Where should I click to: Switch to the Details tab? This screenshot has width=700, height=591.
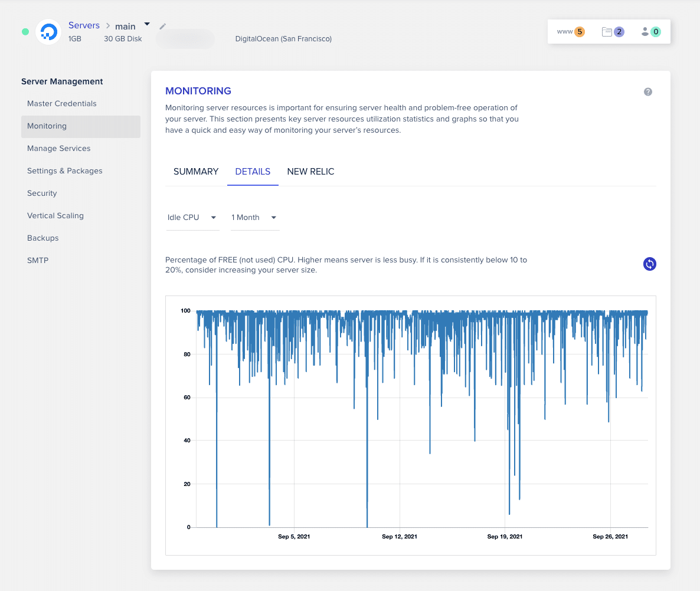click(253, 171)
